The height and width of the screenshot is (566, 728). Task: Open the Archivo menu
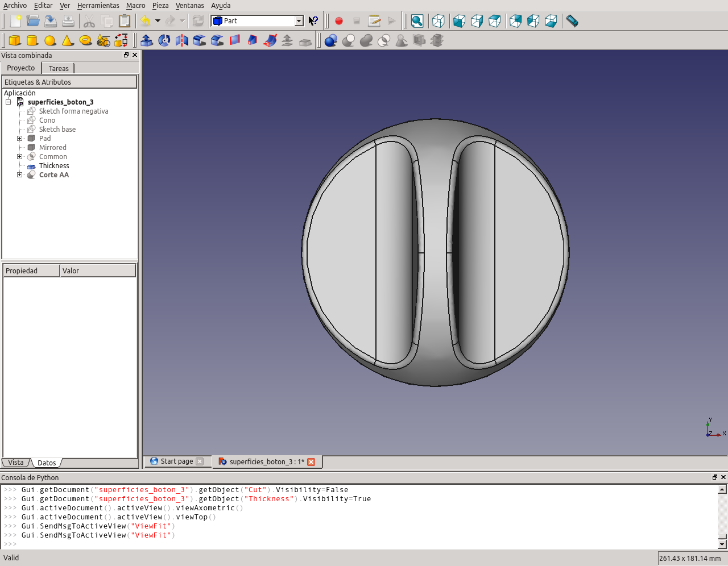[x=15, y=6]
